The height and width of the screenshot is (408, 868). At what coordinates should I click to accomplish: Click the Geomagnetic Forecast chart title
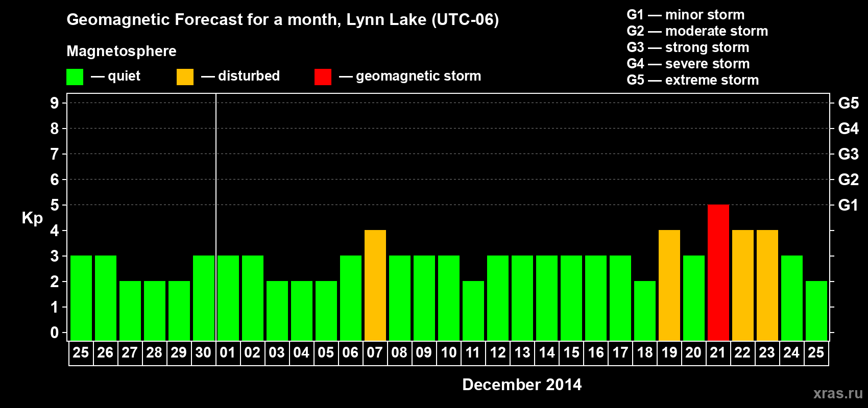pyautogui.click(x=282, y=20)
